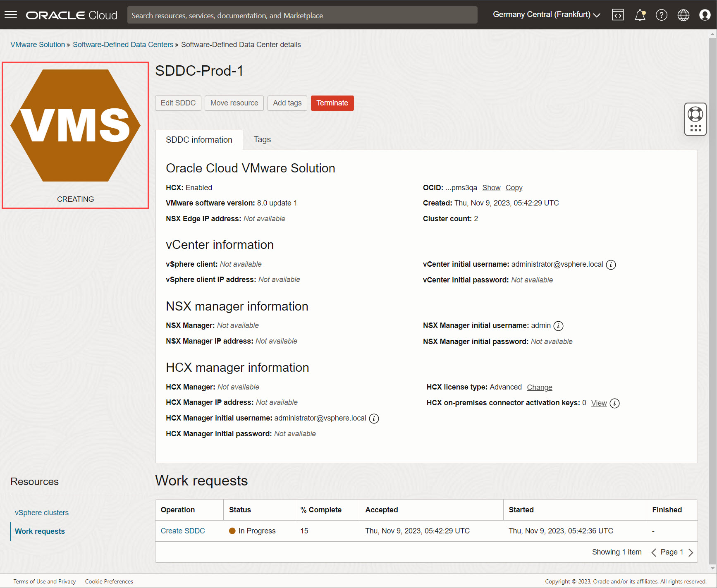Click the Move resource button
The height and width of the screenshot is (588, 717).
coord(234,103)
